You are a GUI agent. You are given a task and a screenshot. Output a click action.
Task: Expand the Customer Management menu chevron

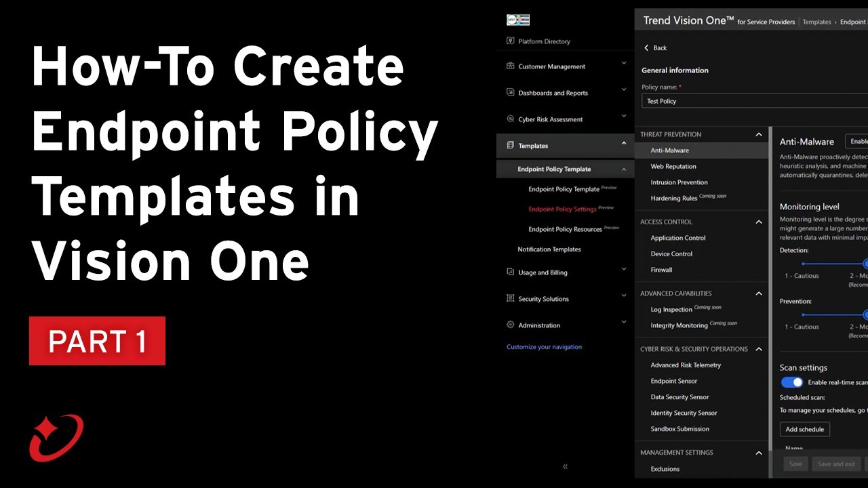[x=624, y=63]
